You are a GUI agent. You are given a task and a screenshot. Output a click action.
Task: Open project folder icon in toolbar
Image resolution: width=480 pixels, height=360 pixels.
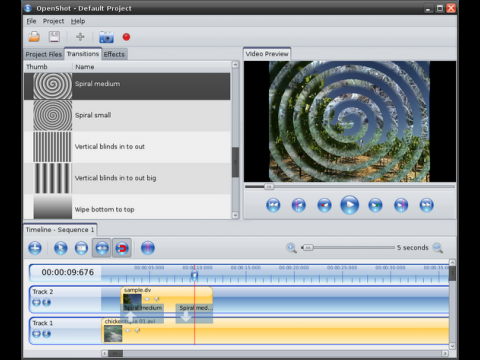click(x=34, y=37)
